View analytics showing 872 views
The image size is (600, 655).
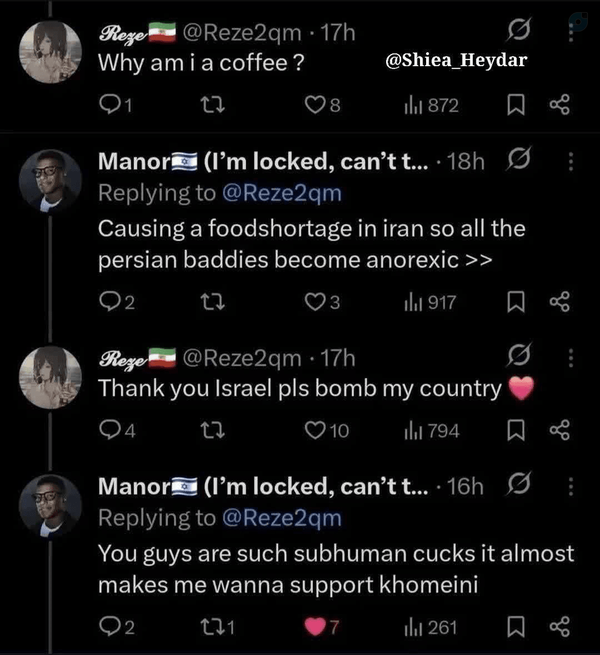click(x=431, y=105)
